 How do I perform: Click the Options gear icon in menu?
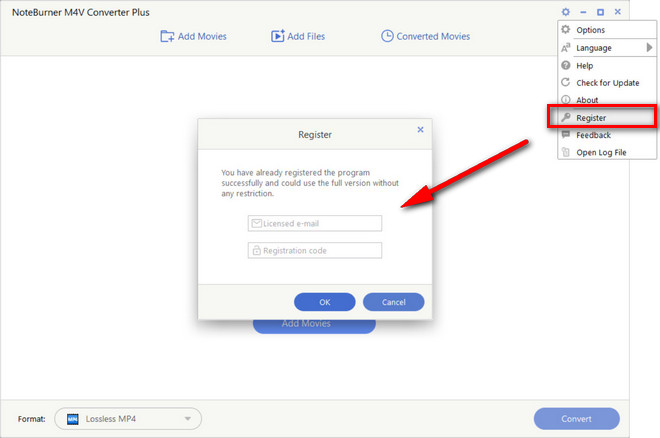pos(566,29)
